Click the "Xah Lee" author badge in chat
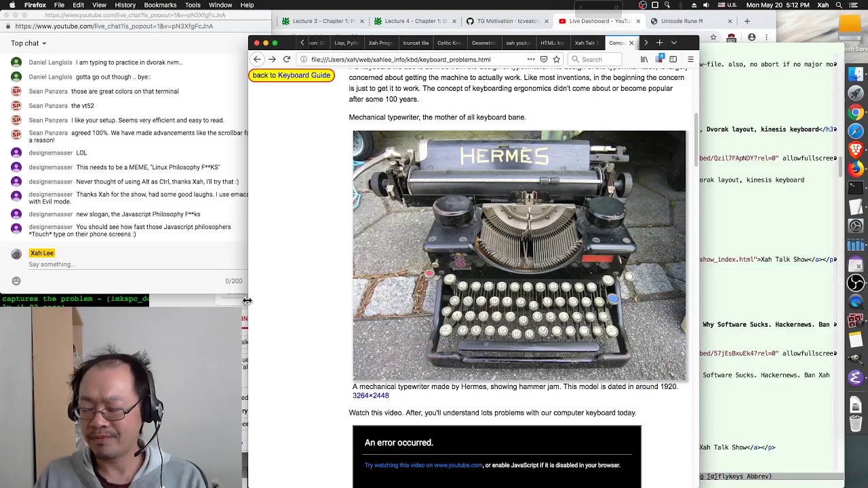This screenshot has height=488, width=868. click(41, 253)
